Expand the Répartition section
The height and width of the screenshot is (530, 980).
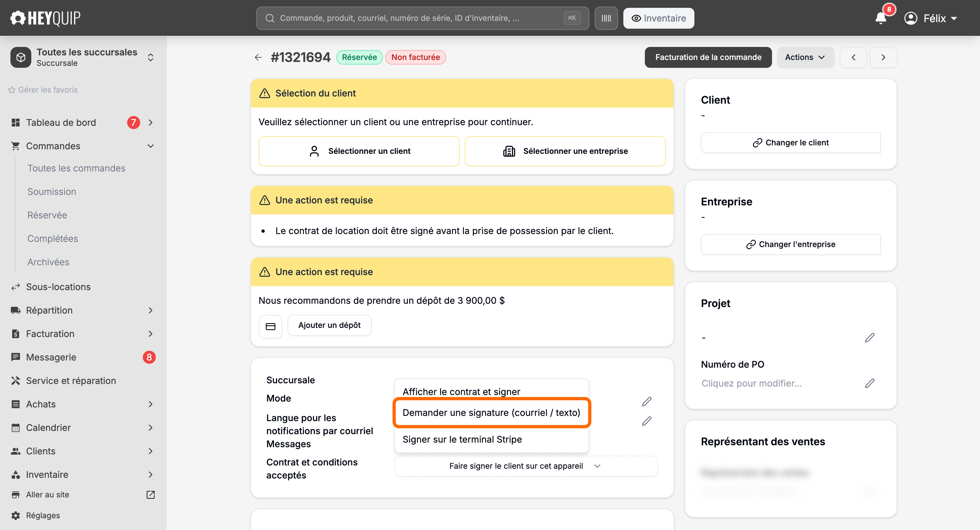(x=151, y=310)
